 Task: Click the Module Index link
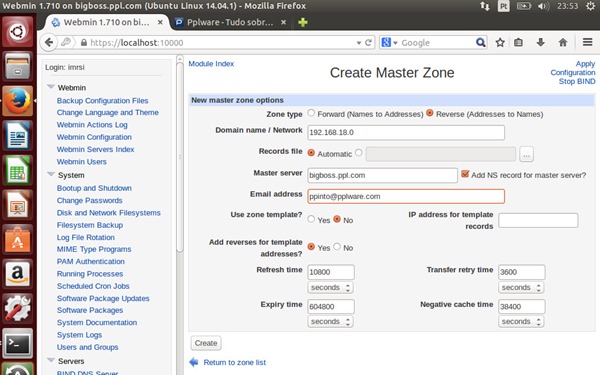[x=211, y=64]
